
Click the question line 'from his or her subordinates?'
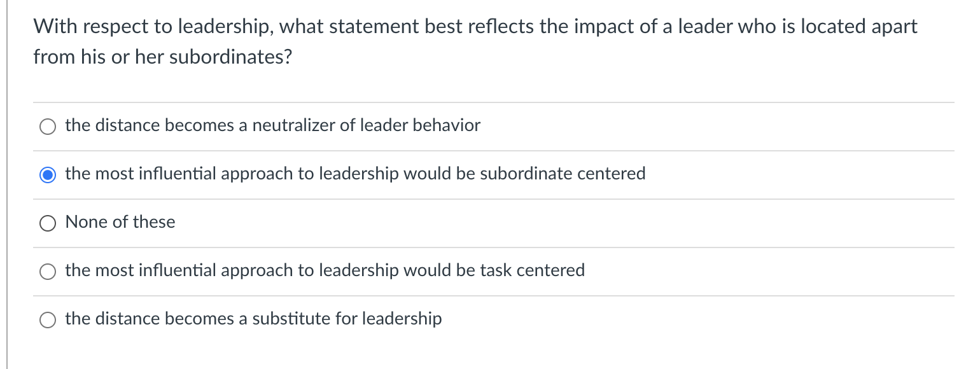(x=163, y=57)
